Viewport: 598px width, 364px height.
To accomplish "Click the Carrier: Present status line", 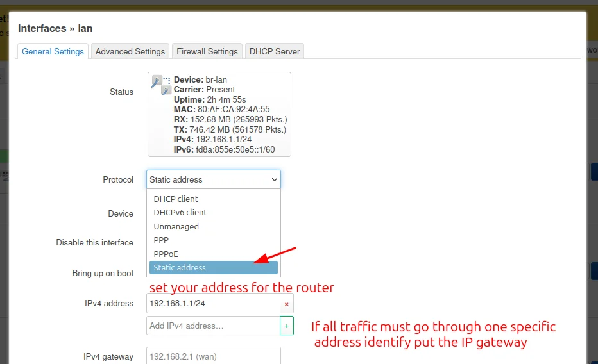I will (x=205, y=90).
